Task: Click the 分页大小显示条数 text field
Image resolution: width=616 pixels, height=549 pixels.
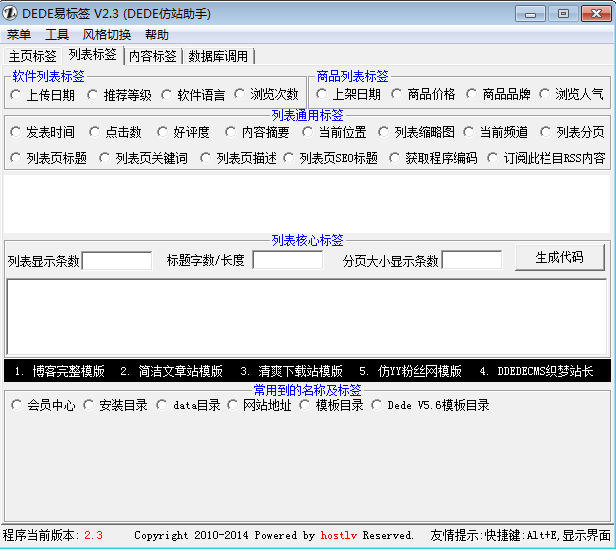Action: coord(471,260)
